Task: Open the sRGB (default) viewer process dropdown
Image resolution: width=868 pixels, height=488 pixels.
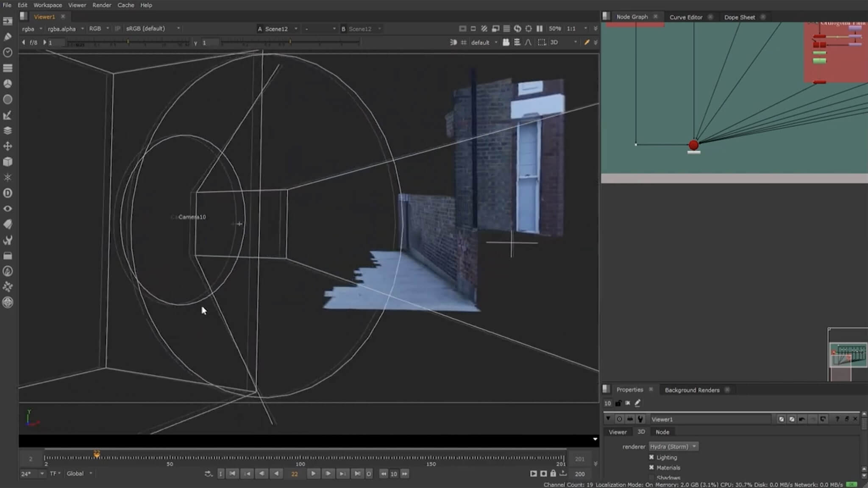Action: (x=153, y=29)
